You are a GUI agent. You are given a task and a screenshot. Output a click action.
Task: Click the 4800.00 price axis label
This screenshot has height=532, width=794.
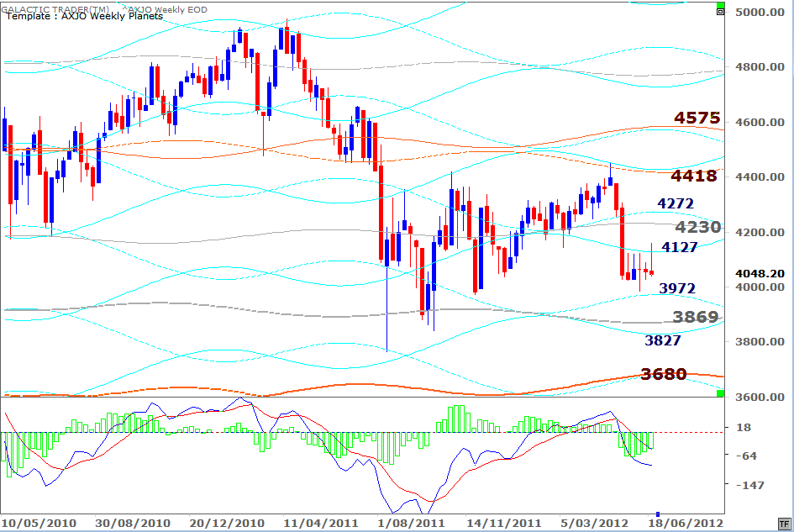tap(760, 67)
